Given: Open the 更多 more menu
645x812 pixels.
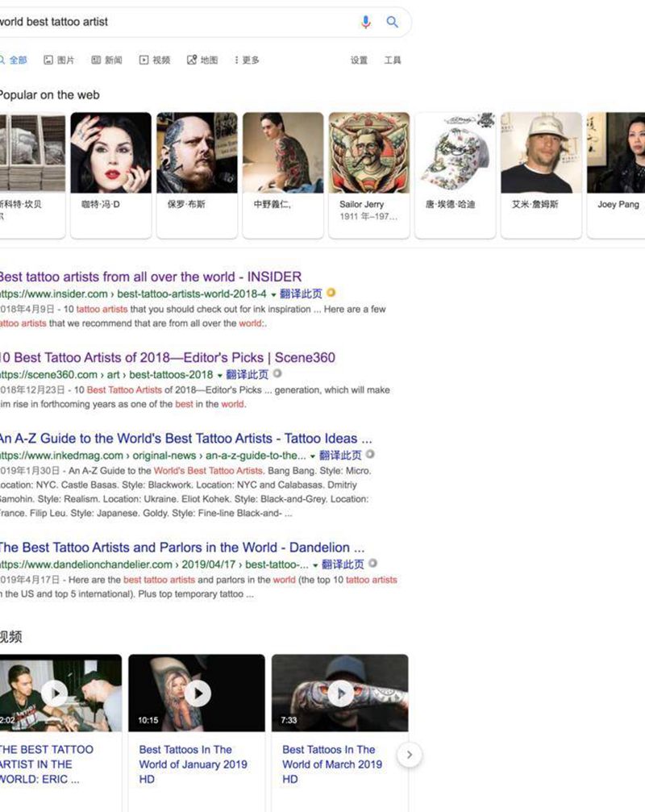Looking at the screenshot, I should (x=247, y=60).
